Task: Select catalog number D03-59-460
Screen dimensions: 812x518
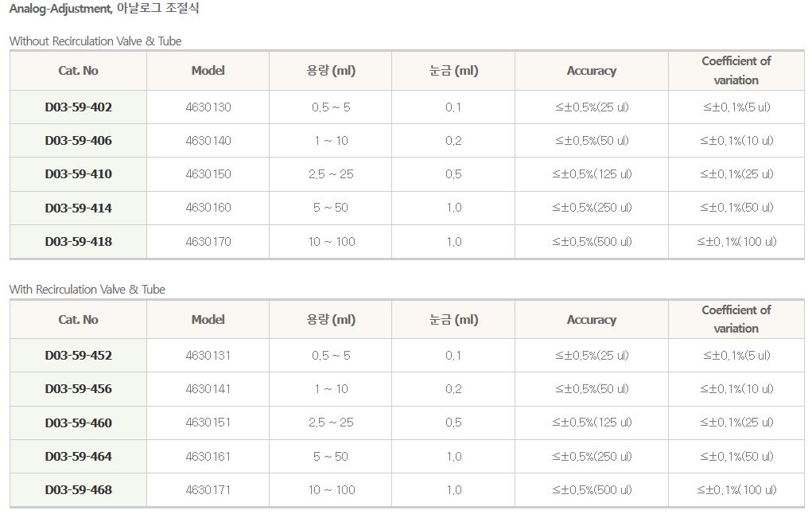Action: tap(78, 423)
